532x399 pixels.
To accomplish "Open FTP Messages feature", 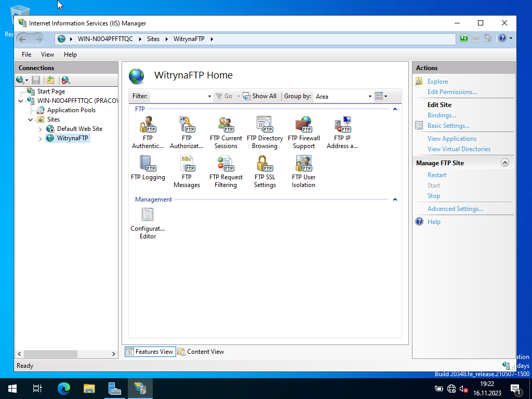I will [x=187, y=171].
